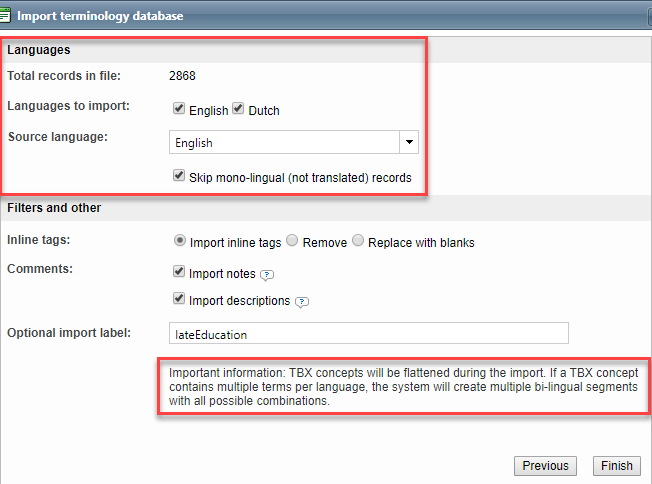
Task: Disable the Import notes checkbox
Action: 179,273
